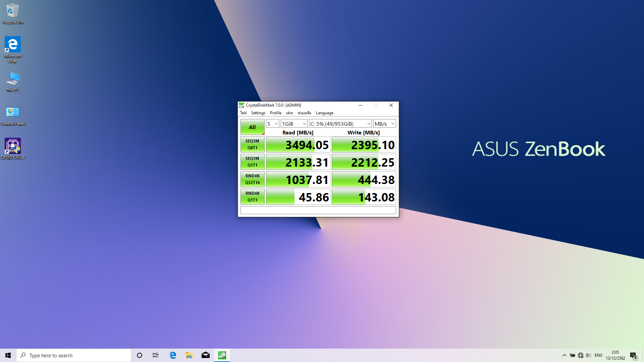This screenshot has height=362, width=644.
Task: Run the RND4K Q1T1 test
Action: coord(252,197)
